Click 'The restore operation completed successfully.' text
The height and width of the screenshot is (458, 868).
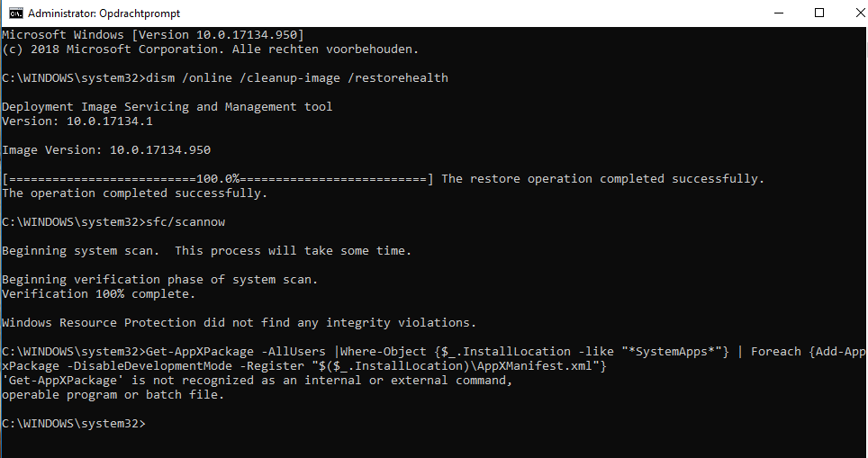[603, 179]
